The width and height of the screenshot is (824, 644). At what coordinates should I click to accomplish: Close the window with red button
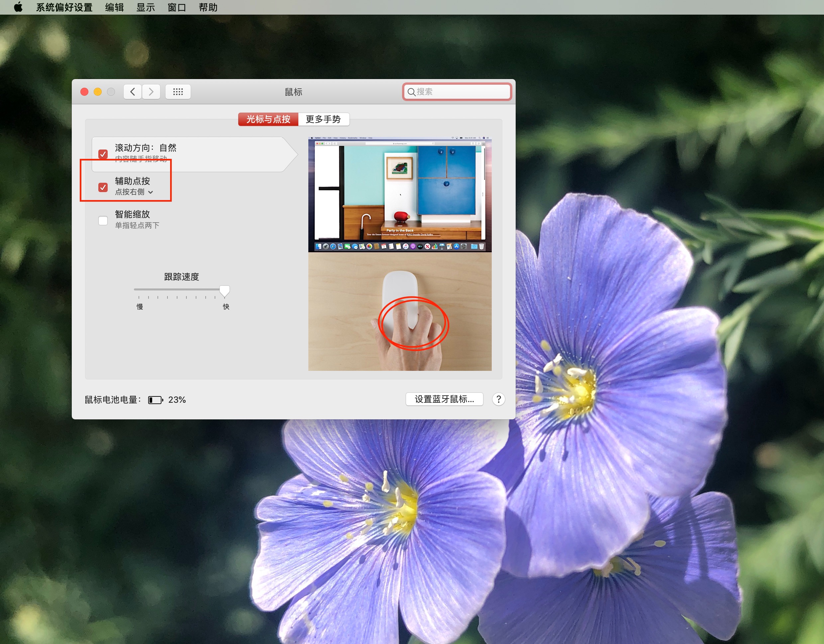[84, 92]
